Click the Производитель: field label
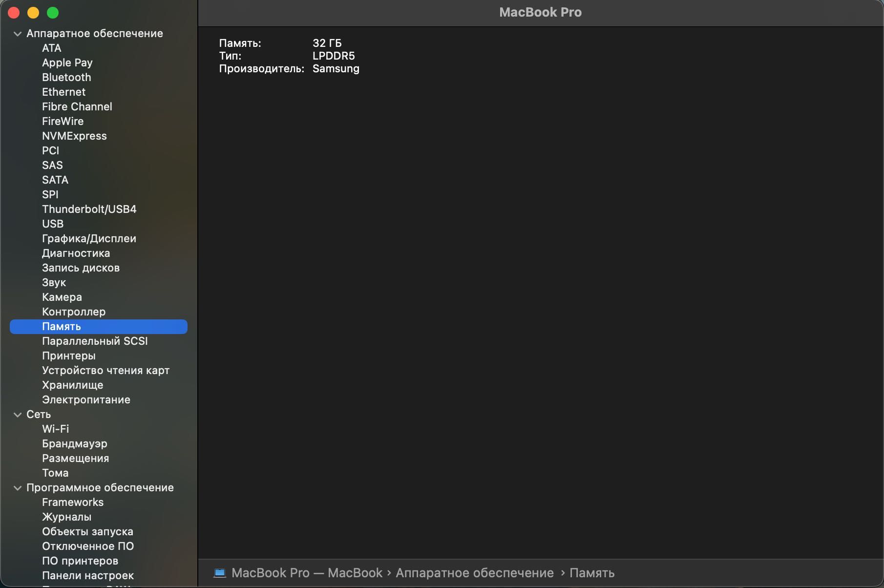This screenshot has height=588, width=884. tap(262, 68)
